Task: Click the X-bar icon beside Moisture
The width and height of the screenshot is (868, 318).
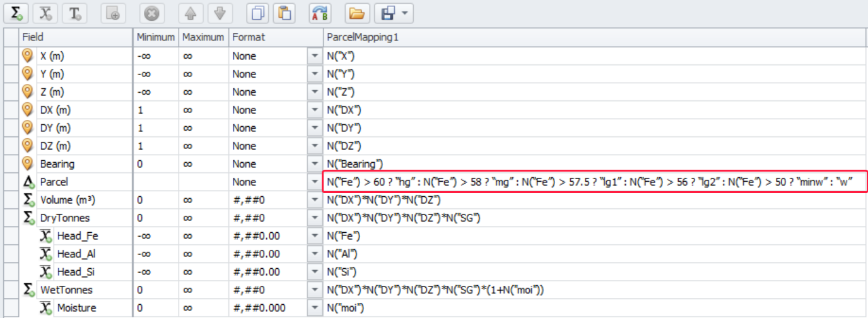Action: (x=45, y=308)
